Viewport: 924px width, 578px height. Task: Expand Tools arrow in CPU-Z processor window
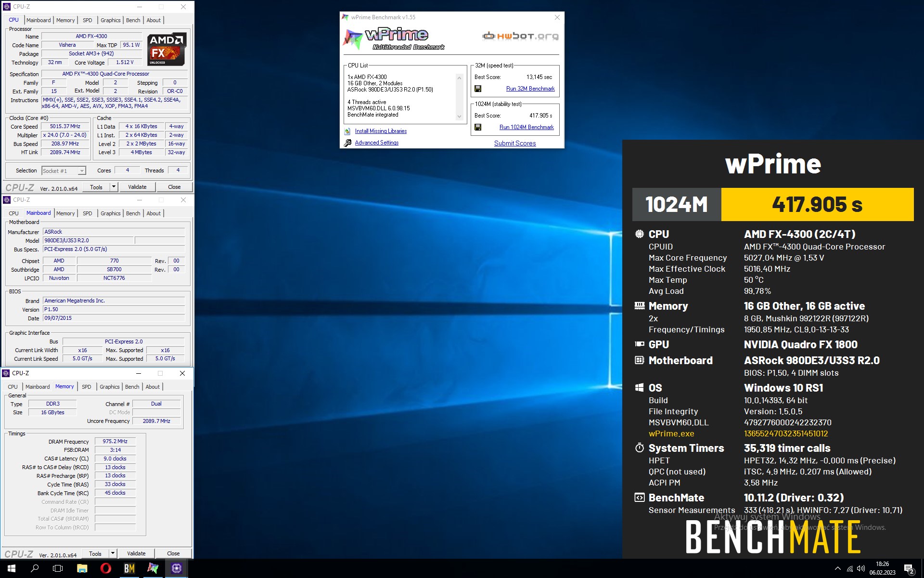point(114,187)
